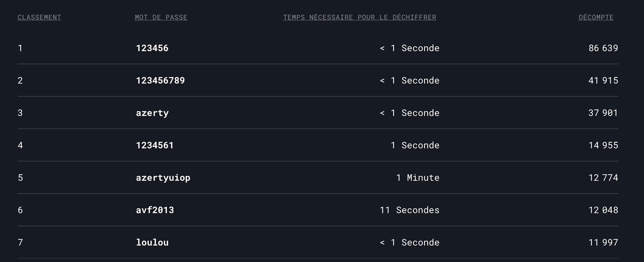Screen dimensions: 644x262
Task: Click the count value 11 997
Action: tap(603, 242)
